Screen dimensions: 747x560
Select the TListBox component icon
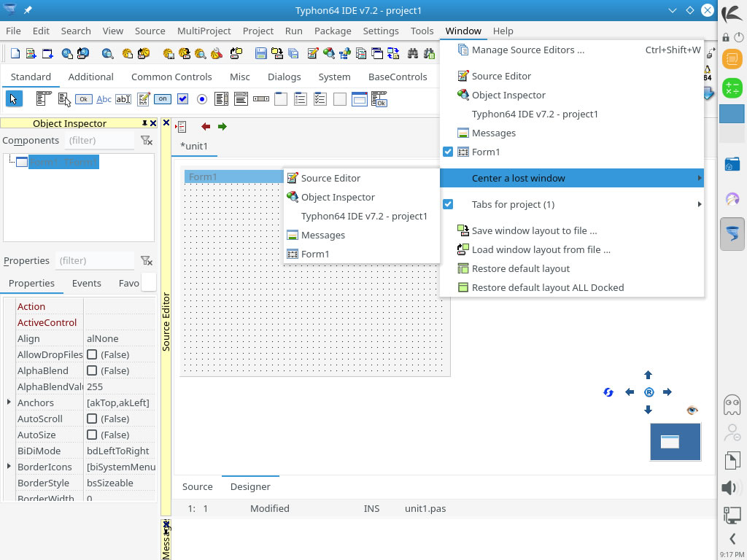221,99
